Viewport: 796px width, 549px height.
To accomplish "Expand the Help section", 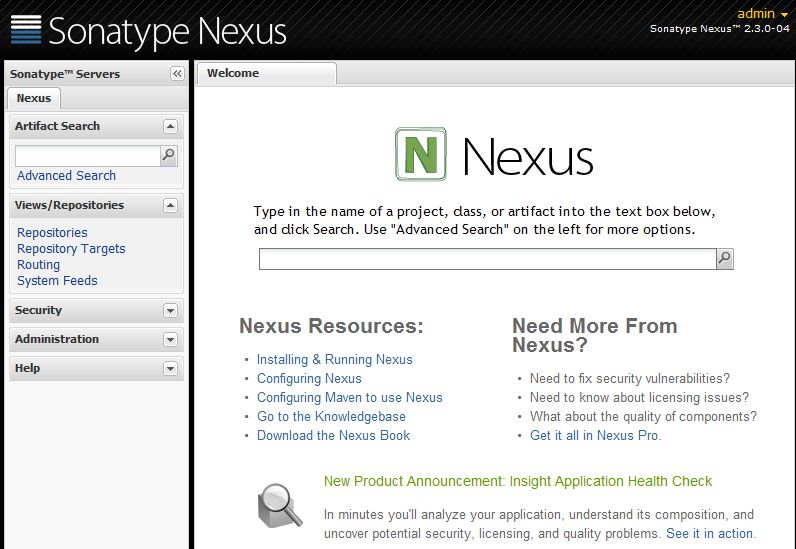I will point(171,368).
